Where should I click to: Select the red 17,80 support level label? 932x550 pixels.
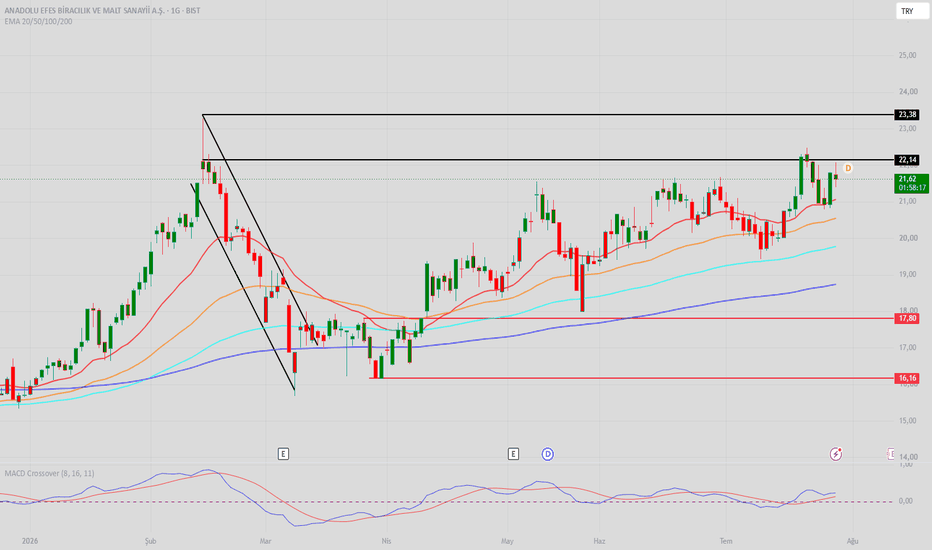point(907,319)
